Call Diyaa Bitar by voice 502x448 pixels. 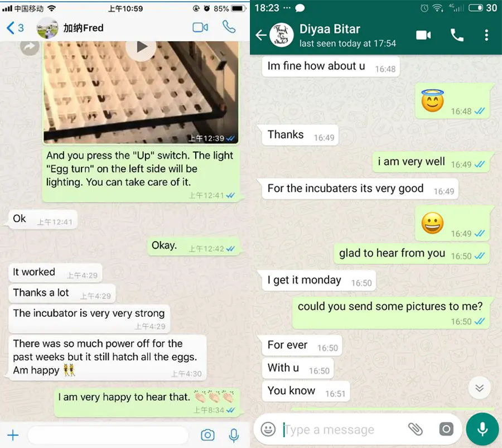tap(457, 35)
